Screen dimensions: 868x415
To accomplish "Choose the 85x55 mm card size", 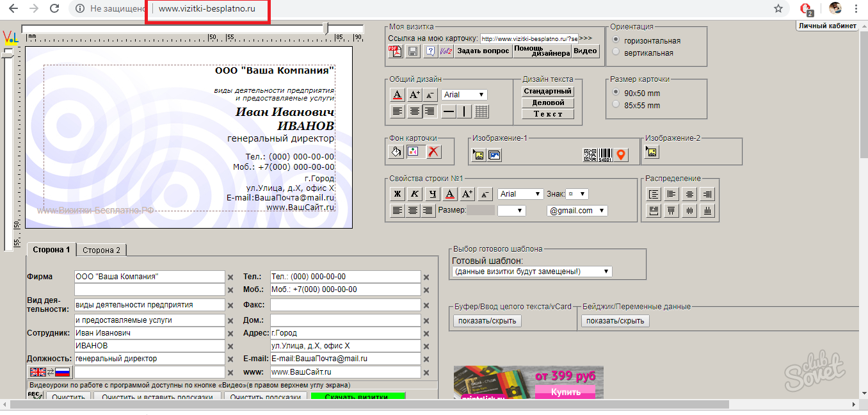I will pos(616,105).
